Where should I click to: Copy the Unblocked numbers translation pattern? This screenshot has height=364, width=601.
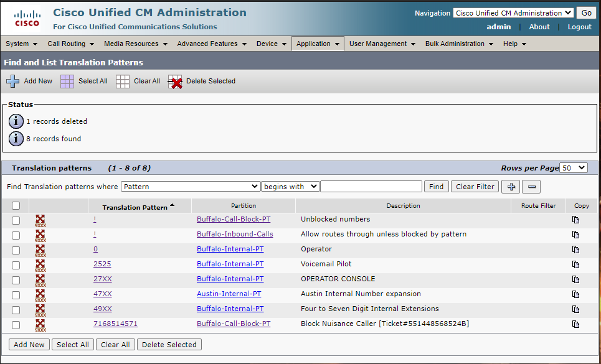(x=575, y=220)
